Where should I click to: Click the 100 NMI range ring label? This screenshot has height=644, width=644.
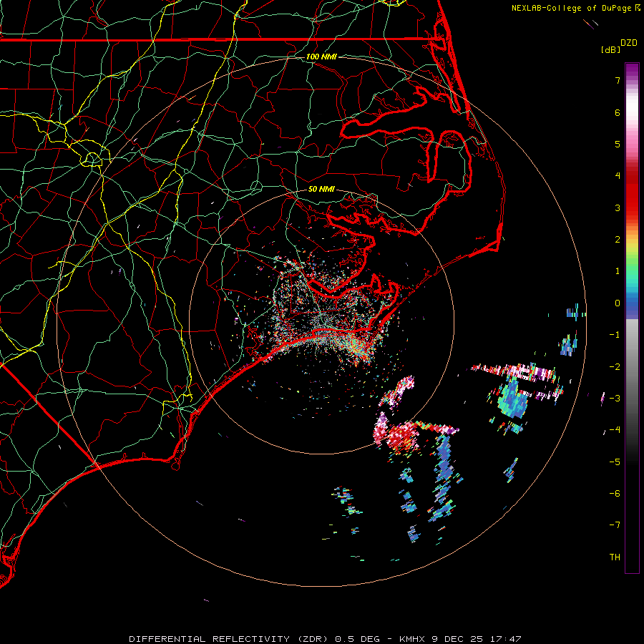[321, 57]
